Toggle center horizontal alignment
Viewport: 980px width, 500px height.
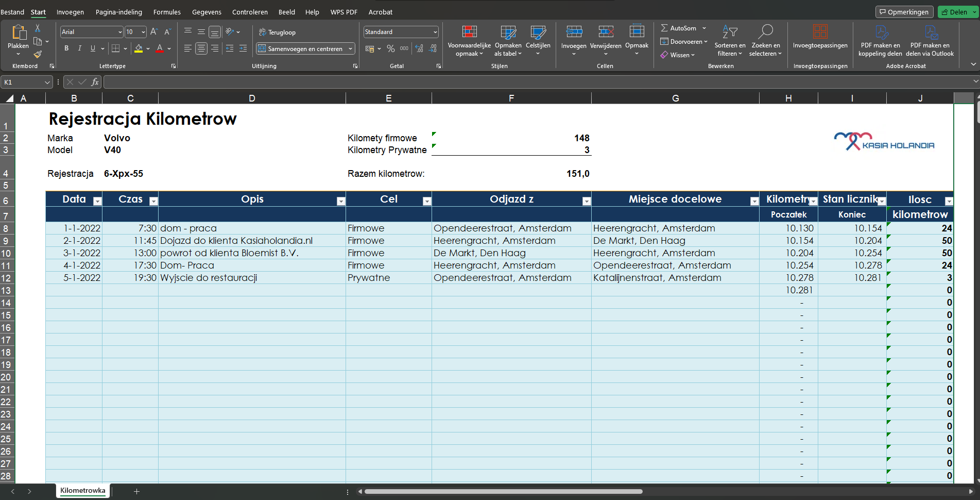coord(201,48)
